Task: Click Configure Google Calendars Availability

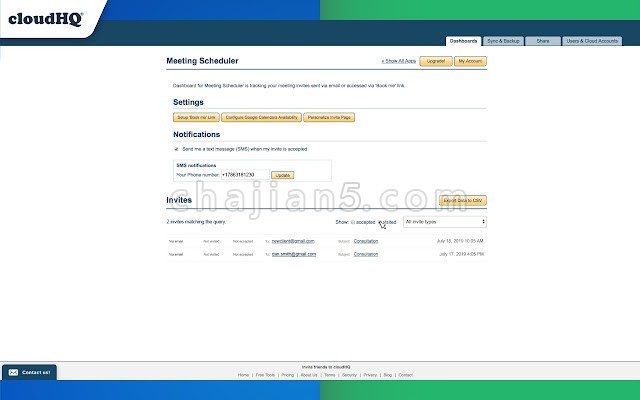Action: (262, 118)
